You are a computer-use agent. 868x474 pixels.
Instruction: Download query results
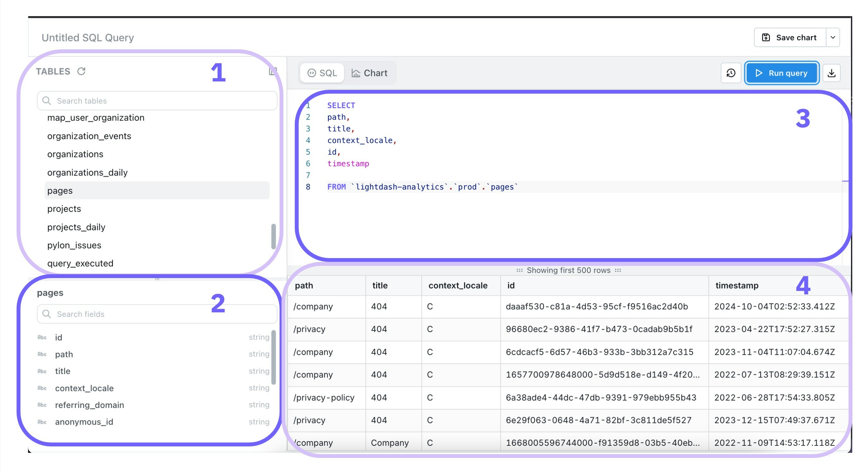pos(831,73)
